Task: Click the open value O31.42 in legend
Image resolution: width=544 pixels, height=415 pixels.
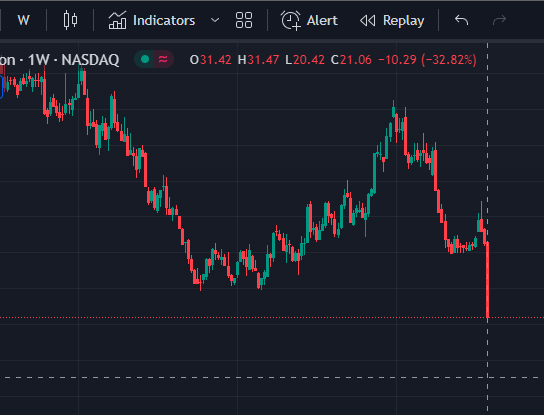Action: click(x=210, y=60)
